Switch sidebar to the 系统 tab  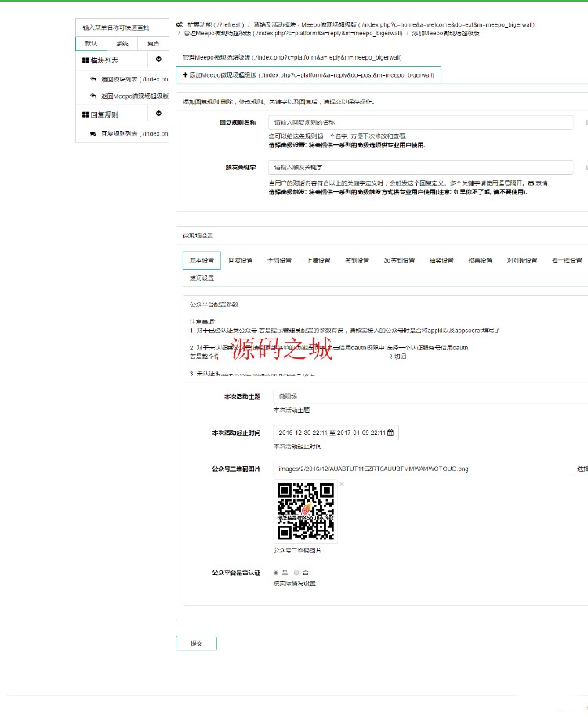tap(122, 44)
